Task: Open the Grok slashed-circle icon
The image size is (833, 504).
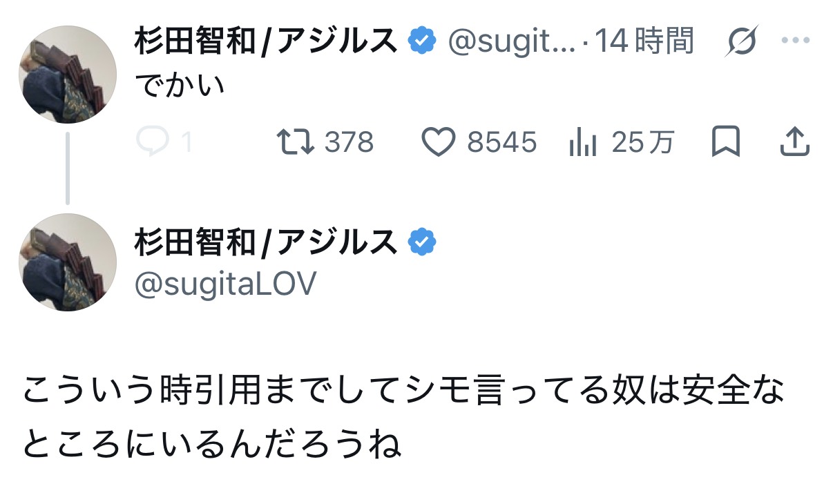Action: pos(742,42)
